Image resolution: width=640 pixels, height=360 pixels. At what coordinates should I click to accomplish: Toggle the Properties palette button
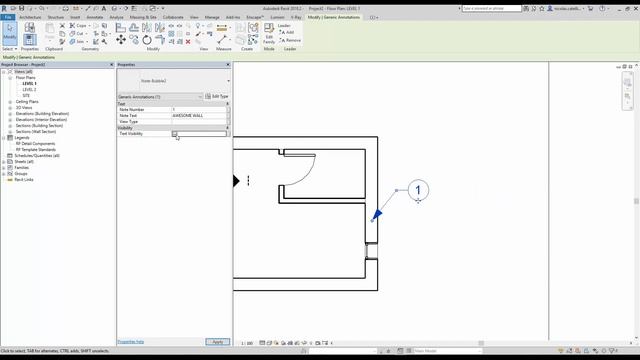[29, 40]
